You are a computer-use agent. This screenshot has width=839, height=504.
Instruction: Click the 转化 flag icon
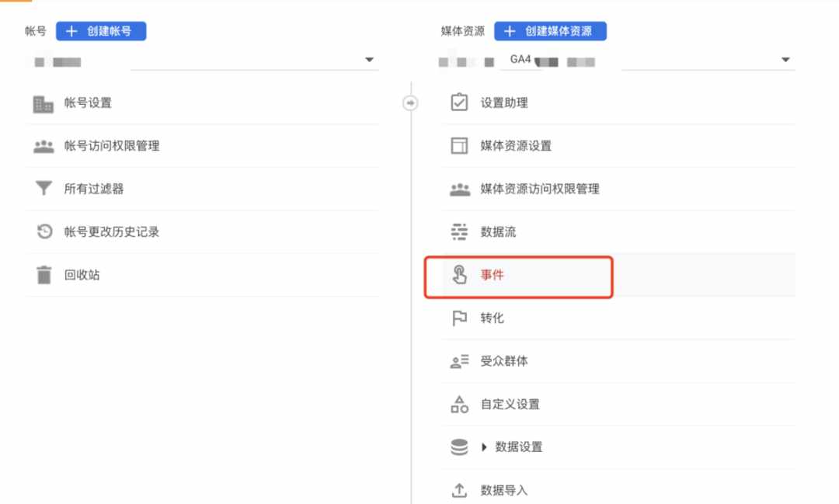click(x=459, y=318)
